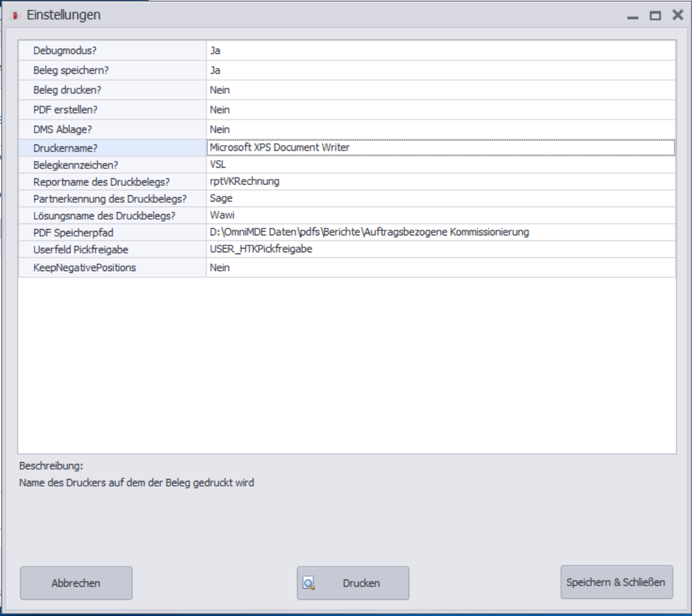Open the PDF erstellen value field

(440, 110)
